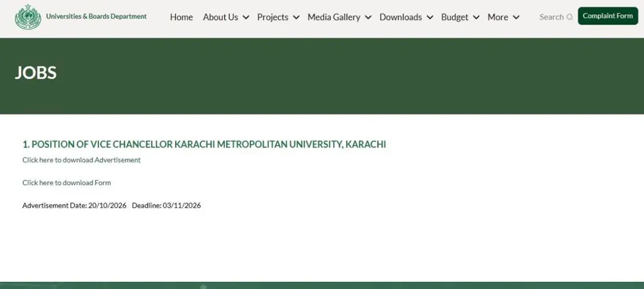Open the Projects menu
Image resolution: width=644 pixels, height=289 pixels.
272,17
